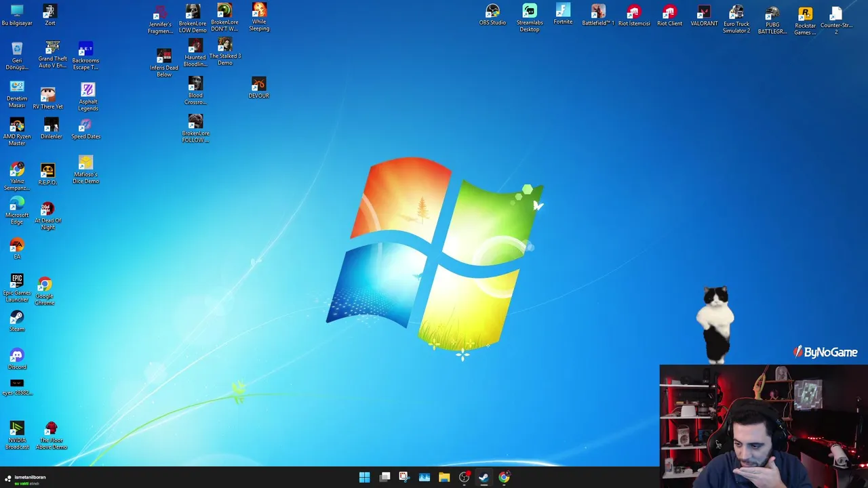Select the Asphalt Legends shortcut
Image resolution: width=868 pixels, height=488 pixels.
[x=88, y=97]
